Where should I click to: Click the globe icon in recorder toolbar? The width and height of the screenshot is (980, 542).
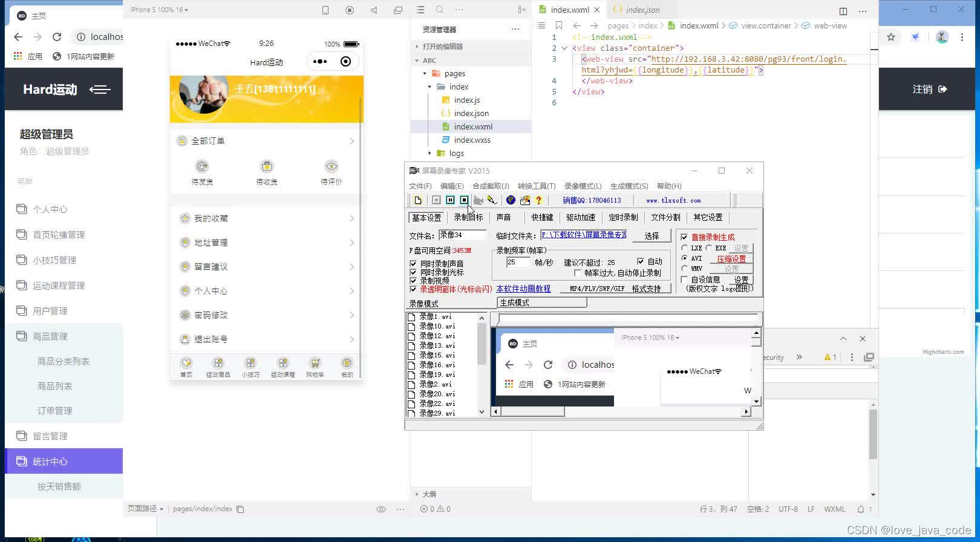(x=511, y=200)
